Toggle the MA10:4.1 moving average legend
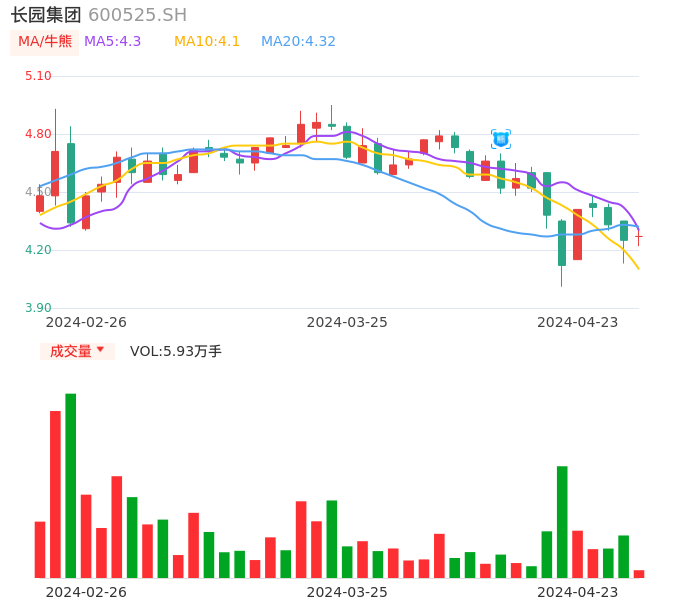The height and width of the screenshot is (606, 686). tap(207, 42)
